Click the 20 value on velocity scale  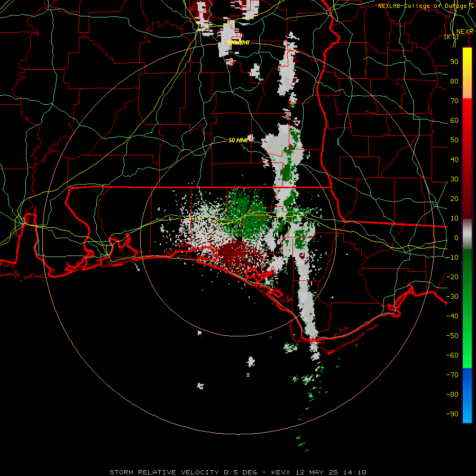coord(454,198)
